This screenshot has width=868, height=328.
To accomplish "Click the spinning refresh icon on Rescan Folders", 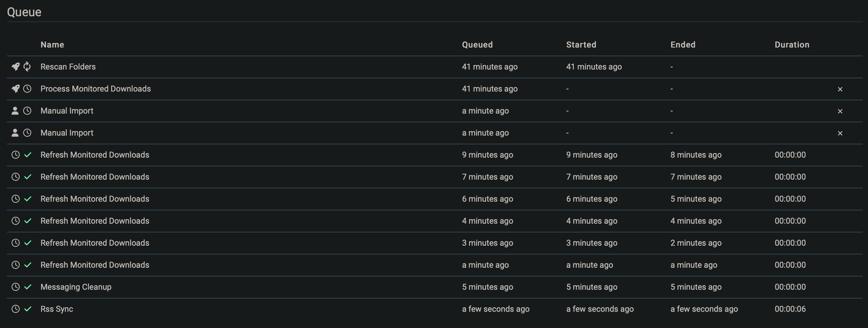I will (x=27, y=66).
